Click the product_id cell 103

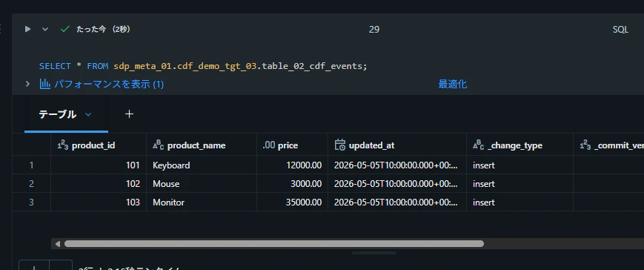[x=99, y=202]
